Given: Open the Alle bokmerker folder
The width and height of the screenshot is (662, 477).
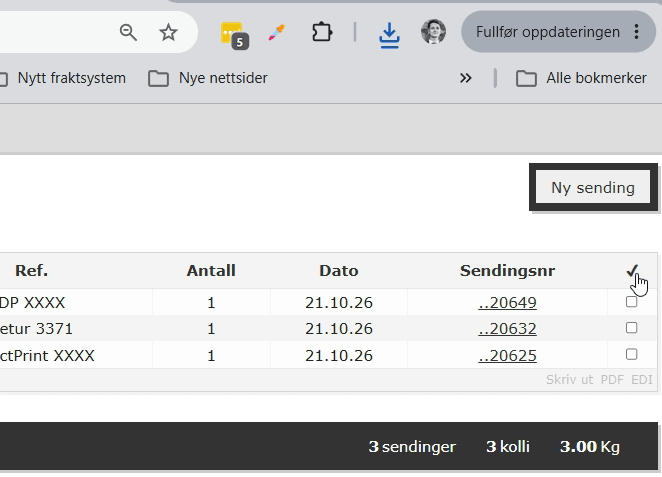Looking at the screenshot, I should [x=581, y=78].
